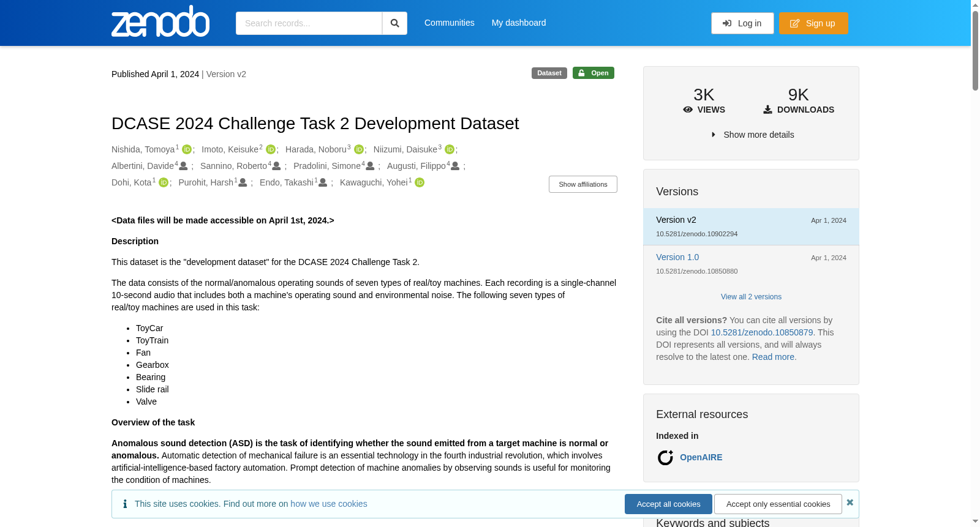Screen dimensions: 980x527
Task: Click author name Albertini, Davide
Action: click(143, 166)
